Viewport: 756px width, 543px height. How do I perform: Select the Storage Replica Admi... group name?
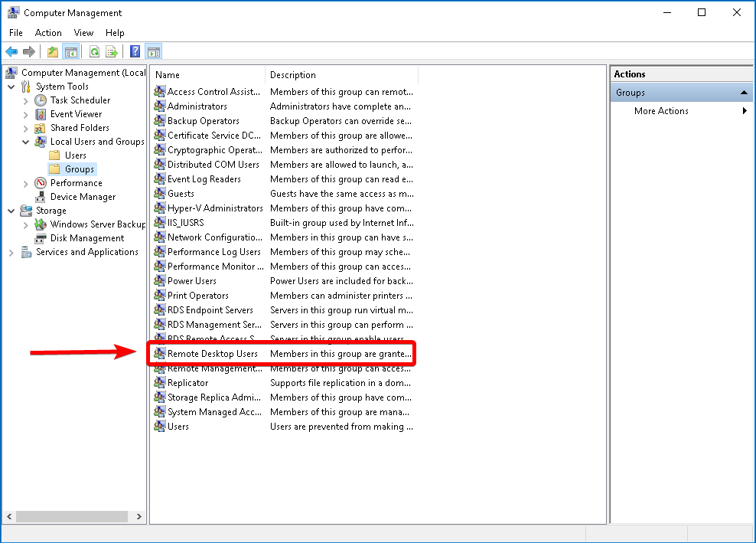[214, 397]
